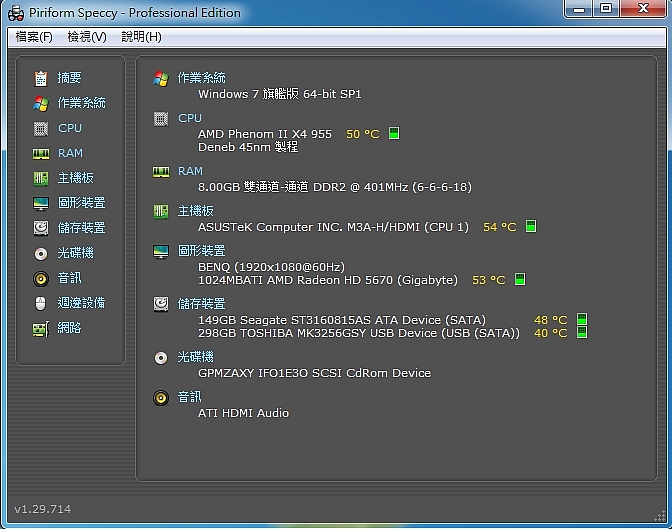The width and height of the screenshot is (672, 529).
Task: Open 光碟機 section link in summary panel
Action: pos(195,357)
